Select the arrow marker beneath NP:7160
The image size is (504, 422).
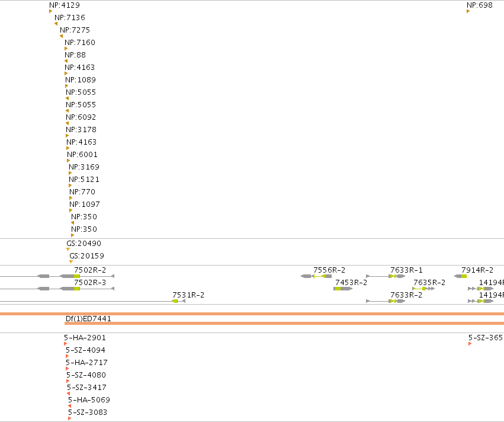(66, 49)
